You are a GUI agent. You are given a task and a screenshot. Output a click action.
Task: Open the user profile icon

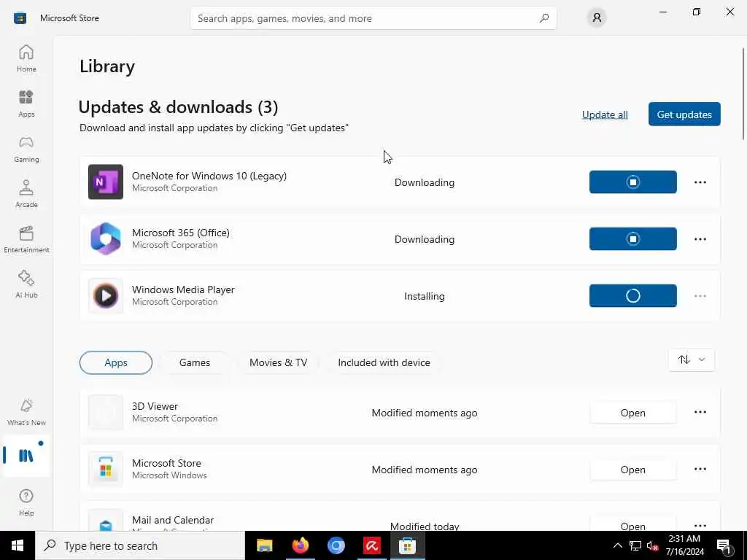click(x=597, y=18)
